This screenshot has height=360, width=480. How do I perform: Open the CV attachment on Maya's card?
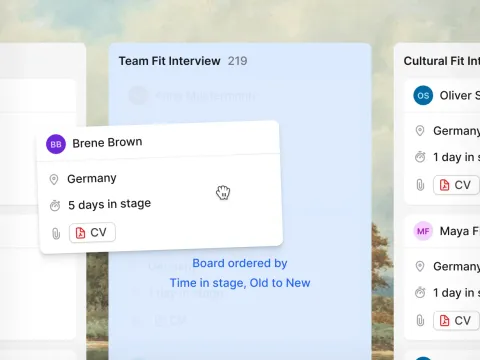point(456,321)
